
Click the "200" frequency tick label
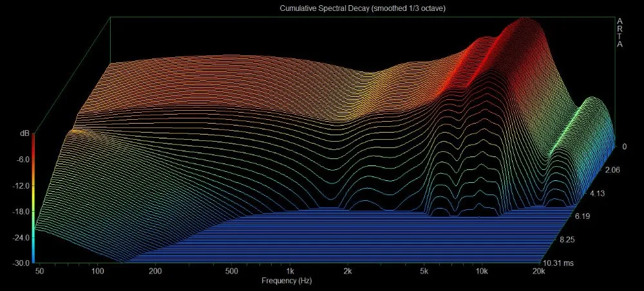(155, 271)
